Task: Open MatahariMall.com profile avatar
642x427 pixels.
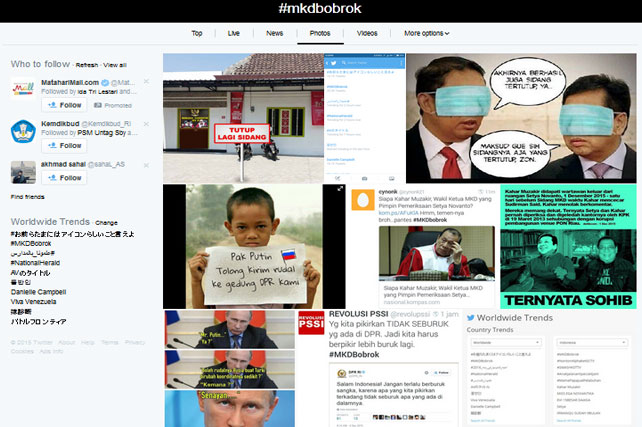Action: coord(23,88)
